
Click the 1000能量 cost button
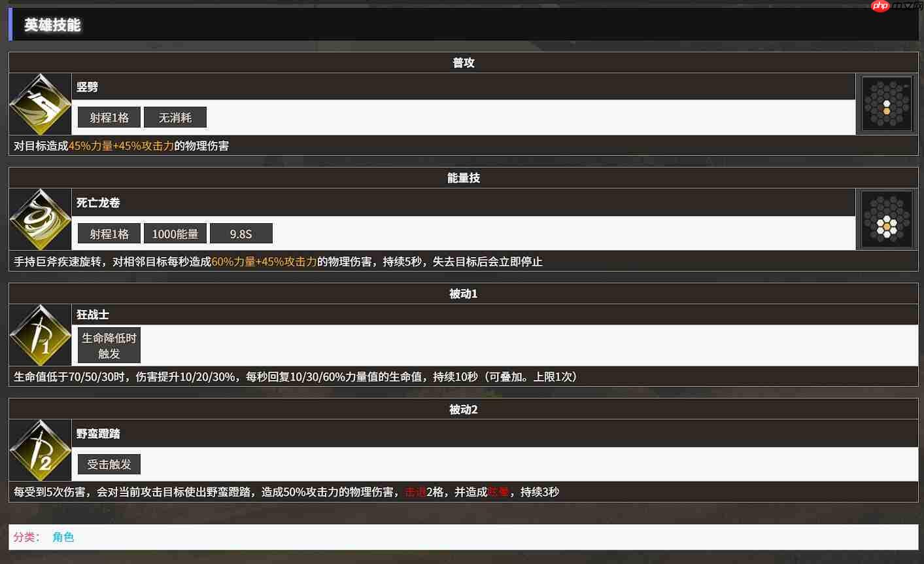(x=175, y=233)
